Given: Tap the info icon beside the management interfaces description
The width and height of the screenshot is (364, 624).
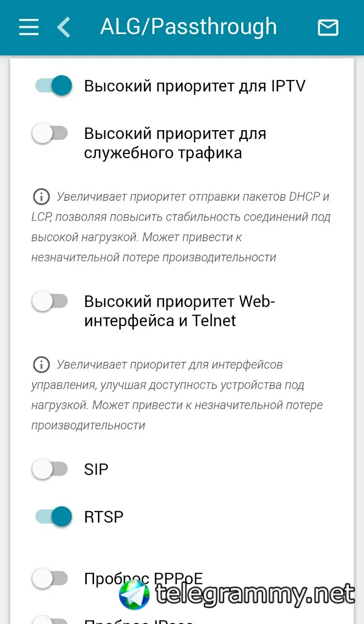Looking at the screenshot, I should point(41,364).
